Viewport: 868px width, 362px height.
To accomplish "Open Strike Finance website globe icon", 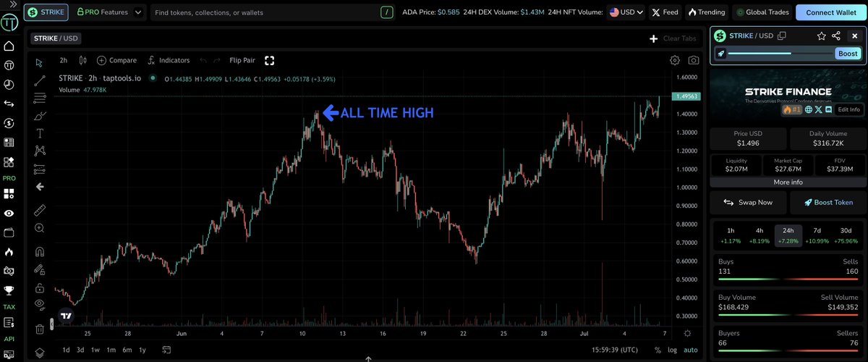I will point(809,109).
